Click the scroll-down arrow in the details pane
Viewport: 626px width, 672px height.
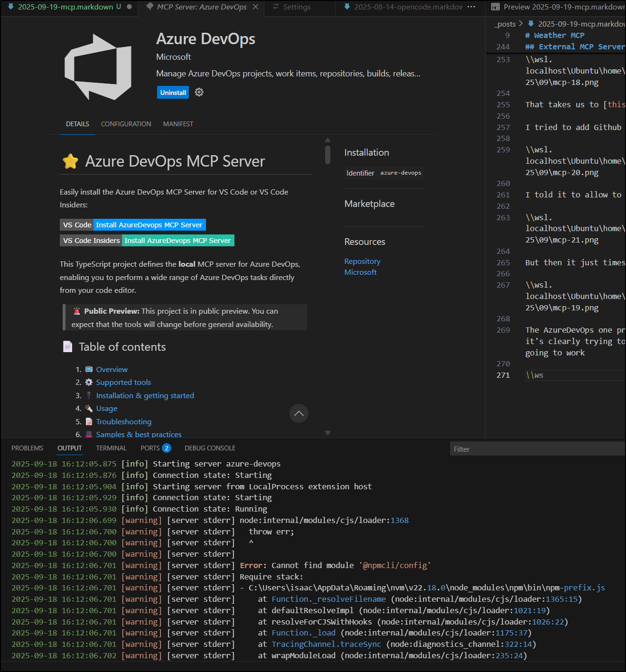click(x=327, y=432)
